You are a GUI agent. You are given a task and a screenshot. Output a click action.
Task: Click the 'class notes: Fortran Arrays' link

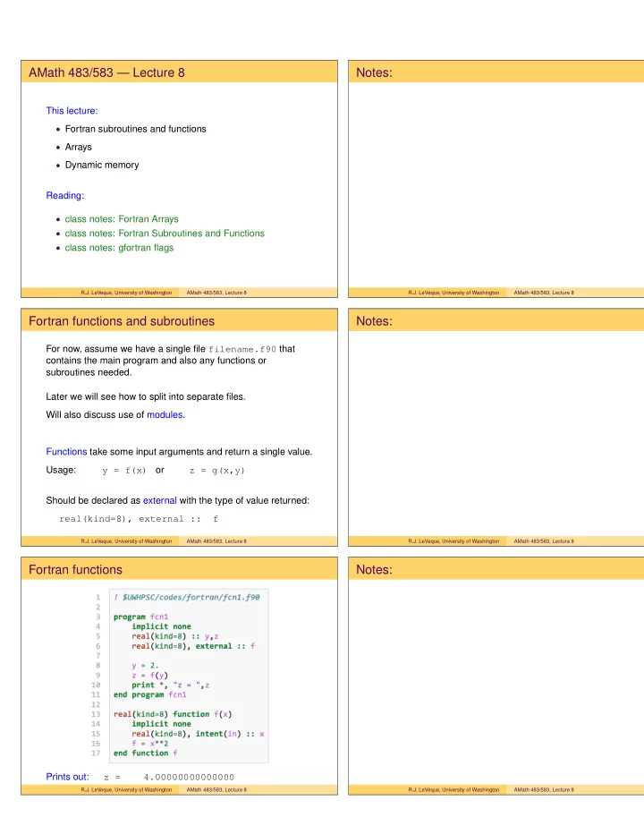(x=122, y=219)
